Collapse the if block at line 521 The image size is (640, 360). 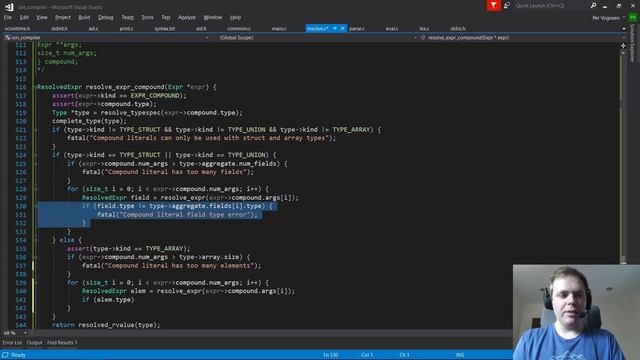(35, 130)
